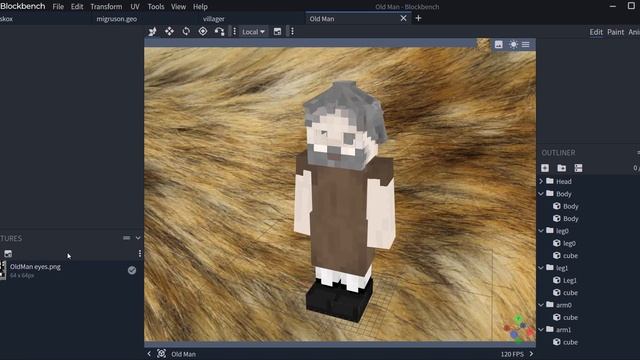The height and width of the screenshot is (360, 640).
Task: Open Textures panel options menu
Action: pyautogui.click(x=140, y=253)
